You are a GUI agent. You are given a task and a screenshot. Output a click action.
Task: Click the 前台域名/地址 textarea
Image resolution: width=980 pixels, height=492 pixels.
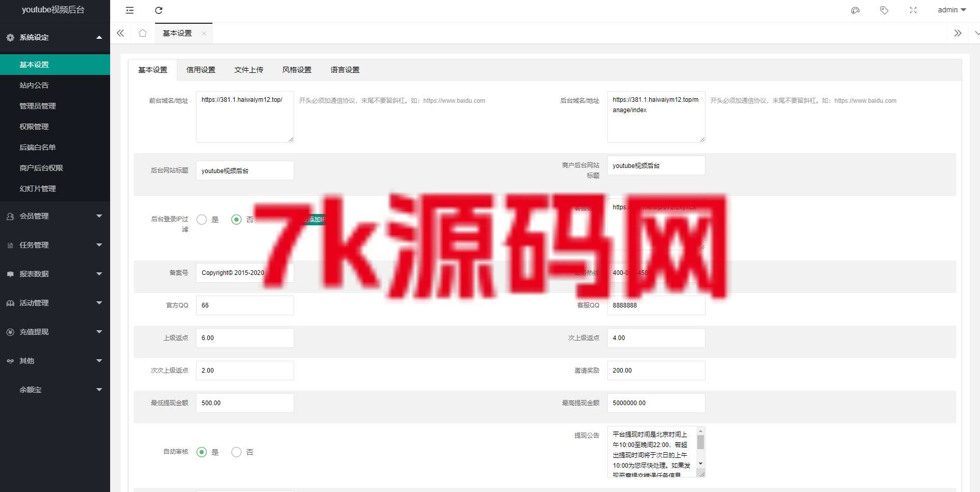pos(245,117)
